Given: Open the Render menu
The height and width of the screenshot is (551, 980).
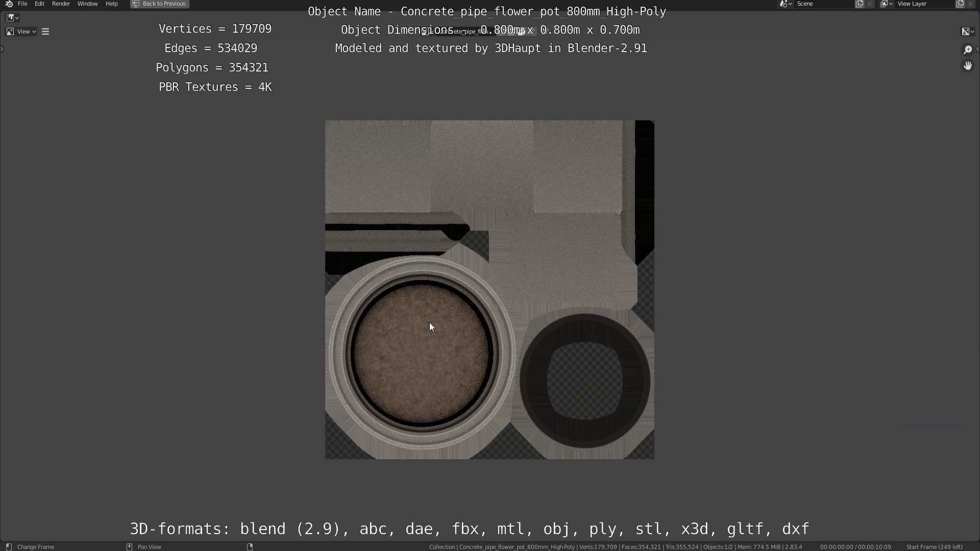Looking at the screenshot, I should pos(61,4).
